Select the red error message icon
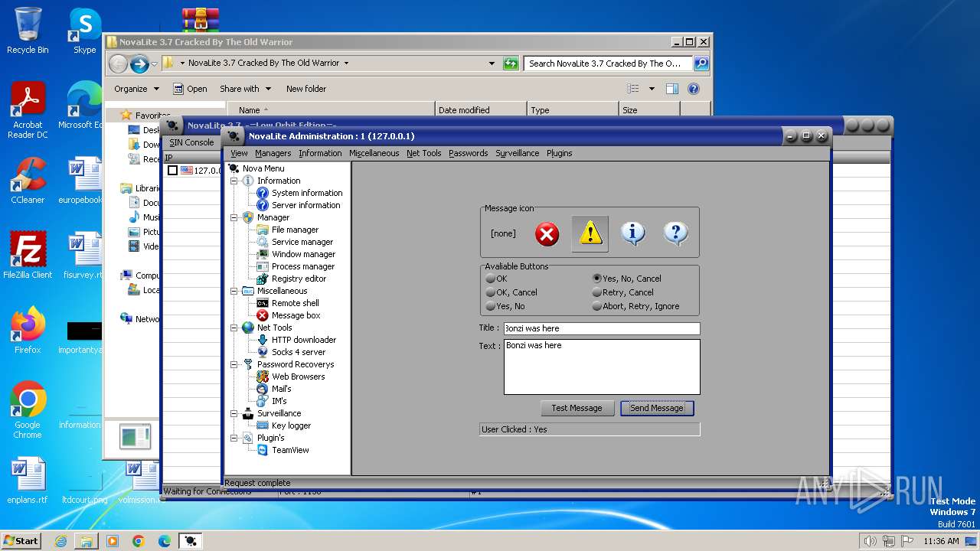980x551 pixels. tap(547, 233)
